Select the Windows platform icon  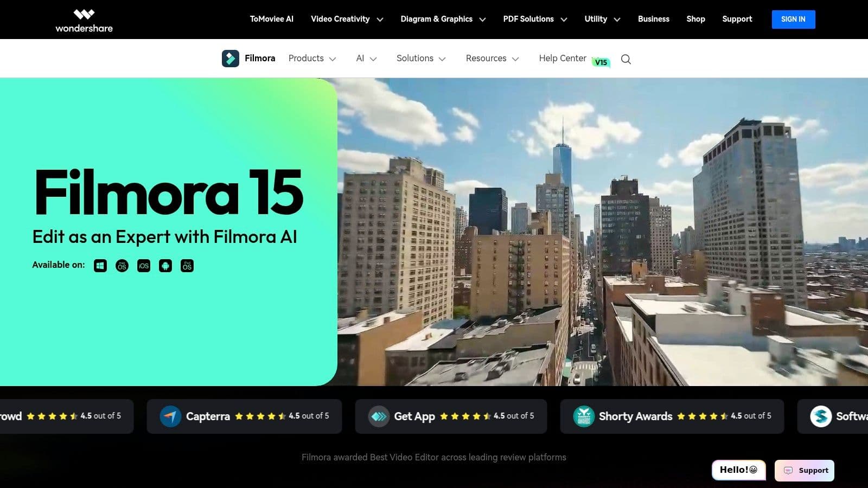100,265
